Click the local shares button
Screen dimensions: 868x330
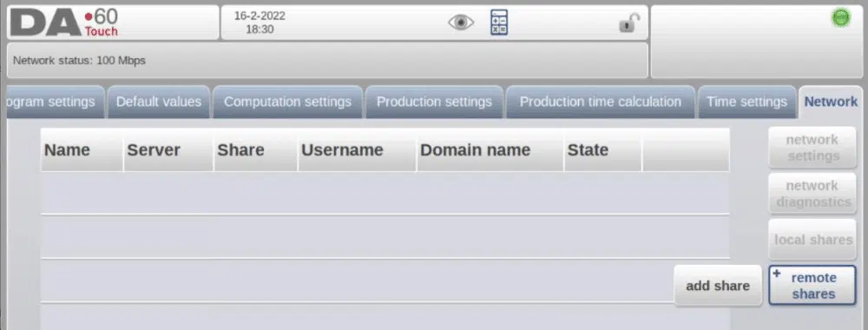[x=812, y=240]
